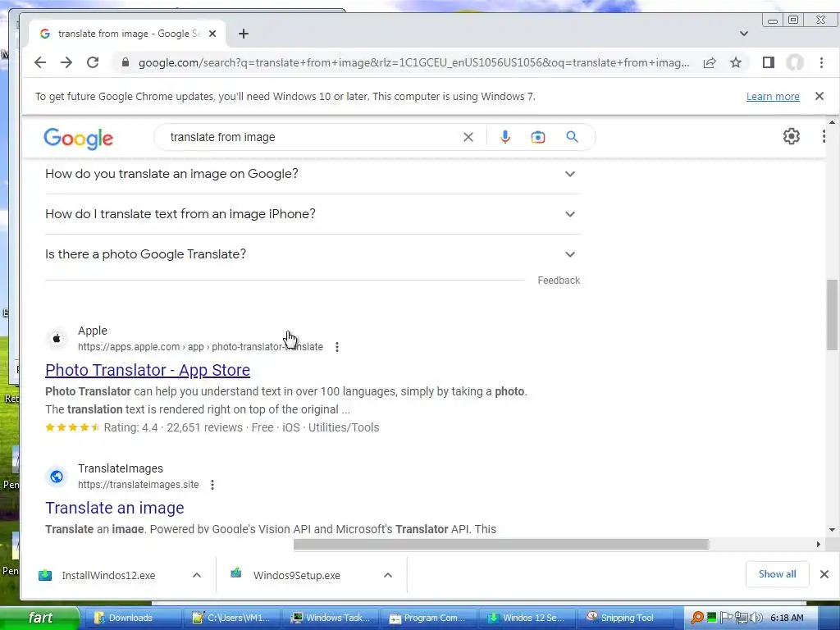Viewport: 840px width, 630px height.
Task: Close the 'translate from image' tab
Action: [212, 34]
